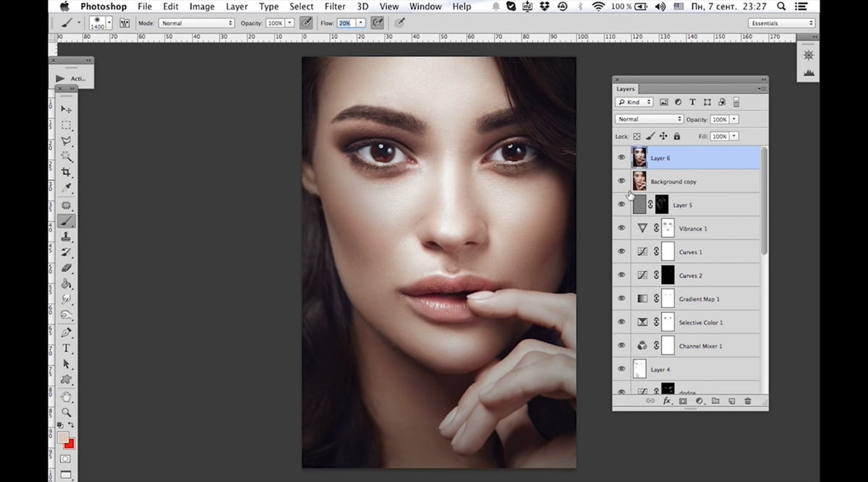Open the Window menu

(425, 7)
